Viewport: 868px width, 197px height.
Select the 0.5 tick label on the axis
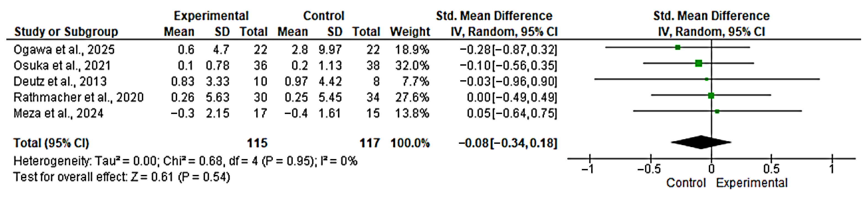coord(771,168)
